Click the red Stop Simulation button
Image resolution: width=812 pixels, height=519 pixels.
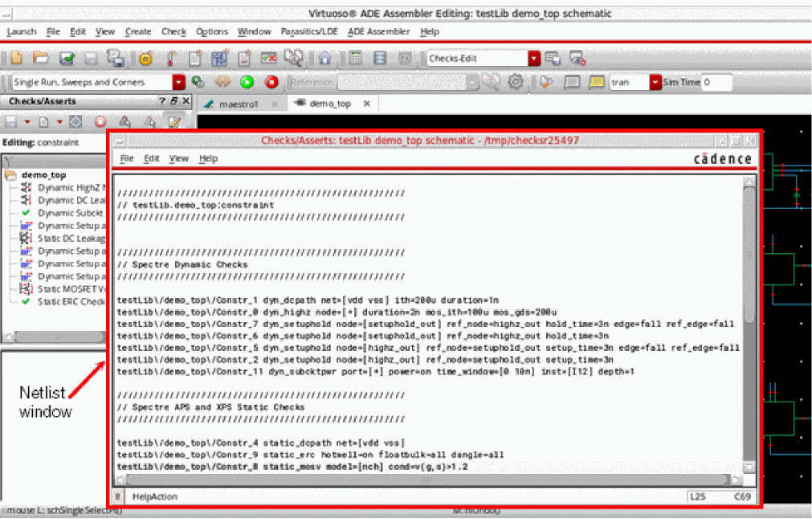click(271, 82)
